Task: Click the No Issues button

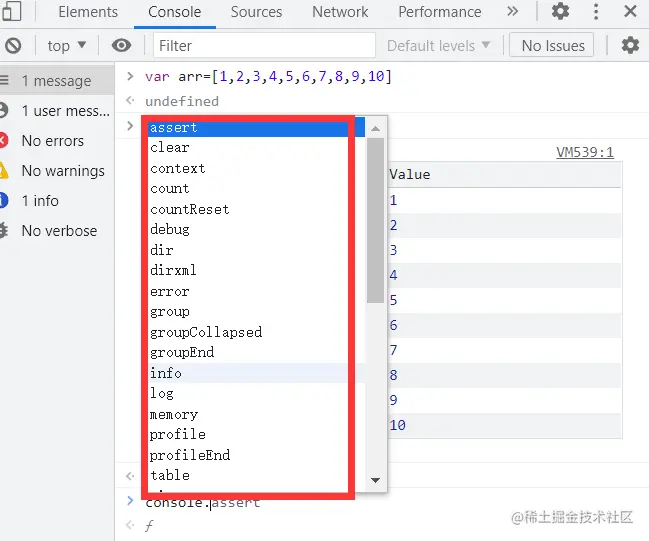Action: 552,46
